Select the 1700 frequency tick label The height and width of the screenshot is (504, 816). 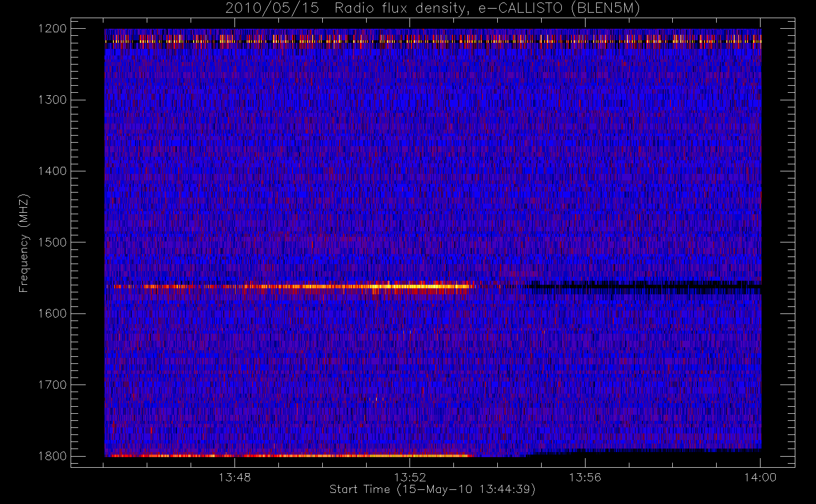(x=53, y=385)
